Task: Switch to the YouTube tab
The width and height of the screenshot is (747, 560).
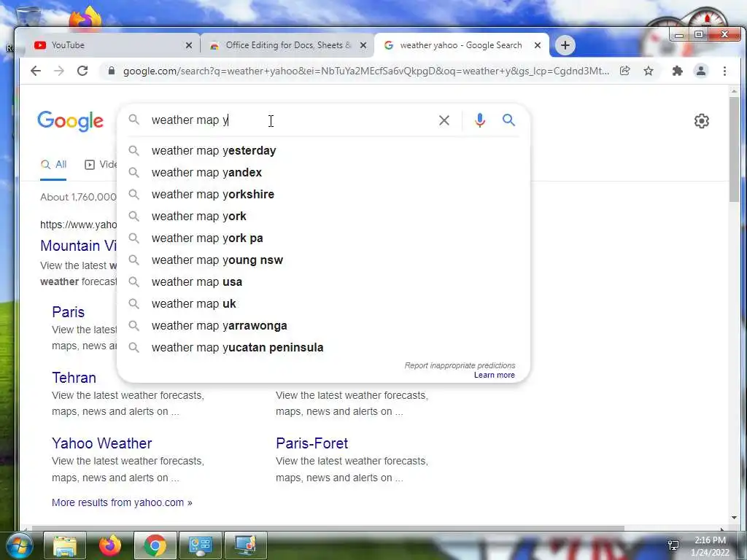Action: click(x=109, y=45)
